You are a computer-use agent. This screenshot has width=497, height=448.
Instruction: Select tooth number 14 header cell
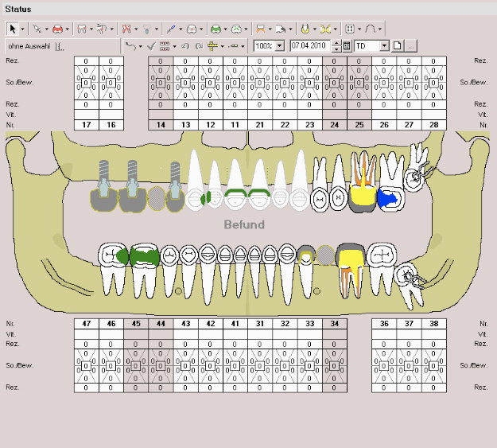click(x=161, y=124)
